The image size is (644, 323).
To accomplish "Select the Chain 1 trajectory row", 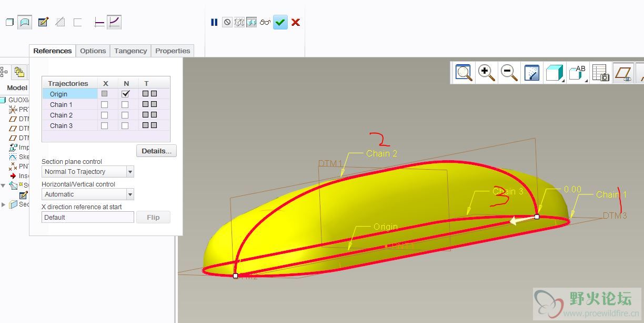I will pos(106,104).
